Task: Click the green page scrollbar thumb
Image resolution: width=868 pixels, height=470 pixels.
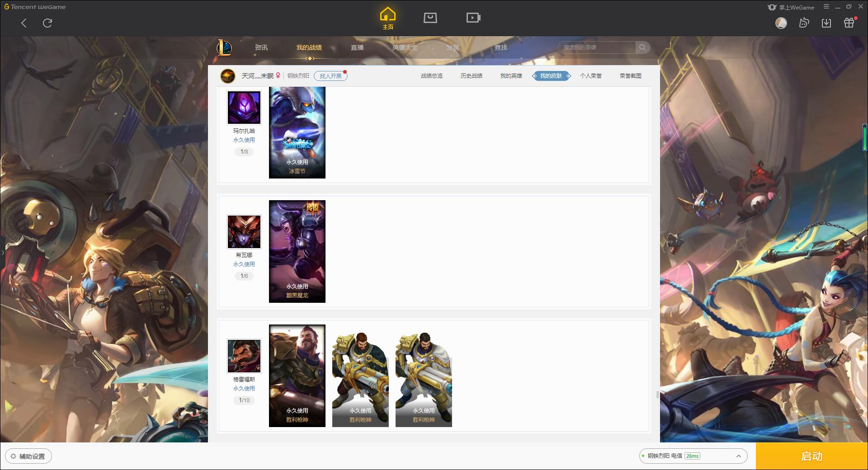Action: pos(864,137)
